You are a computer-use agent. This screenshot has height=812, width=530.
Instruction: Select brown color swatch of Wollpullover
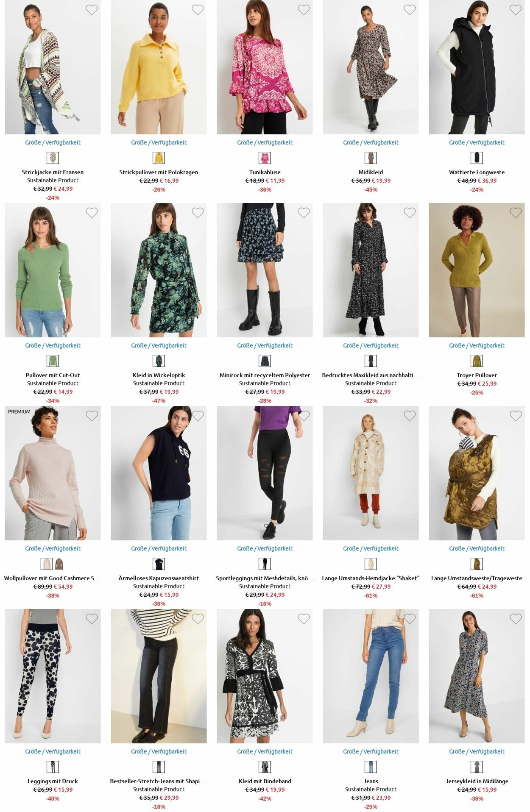[x=59, y=564]
